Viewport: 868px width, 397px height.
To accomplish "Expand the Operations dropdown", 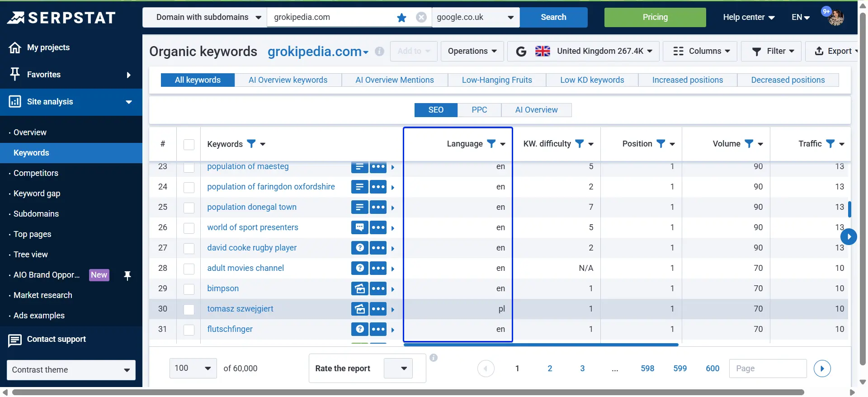I will pos(472,52).
